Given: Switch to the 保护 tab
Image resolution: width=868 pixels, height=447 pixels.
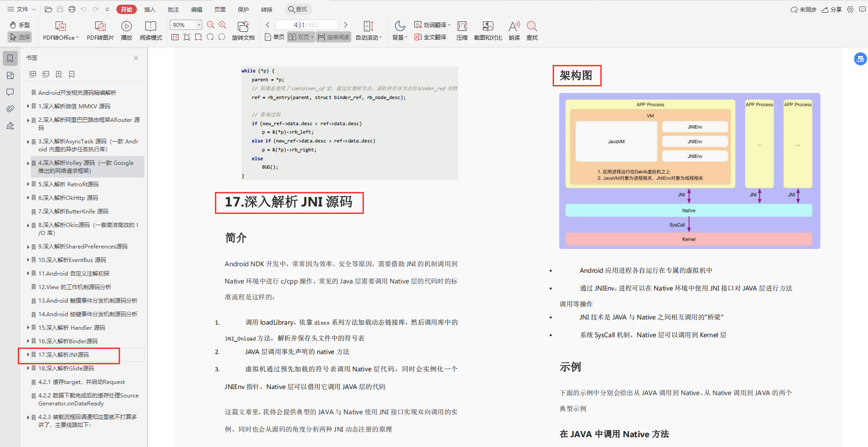Looking at the screenshot, I should pyautogui.click(x=243, y=9).
